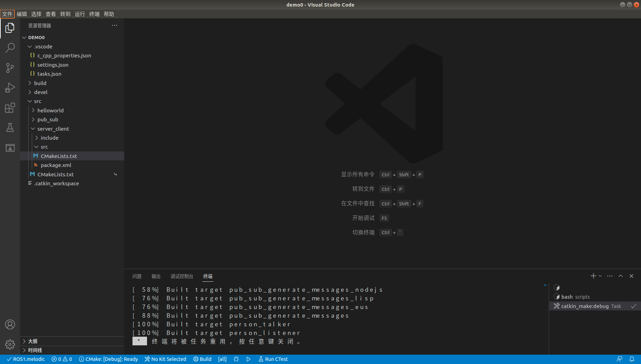Click the terminal scrollbar area
Screen dimensions: 641x364
click(x=545, y=318)
